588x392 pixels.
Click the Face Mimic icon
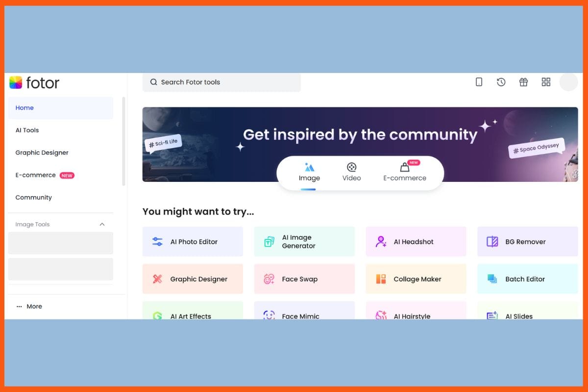pyautogui.click(x=269, y=315)
